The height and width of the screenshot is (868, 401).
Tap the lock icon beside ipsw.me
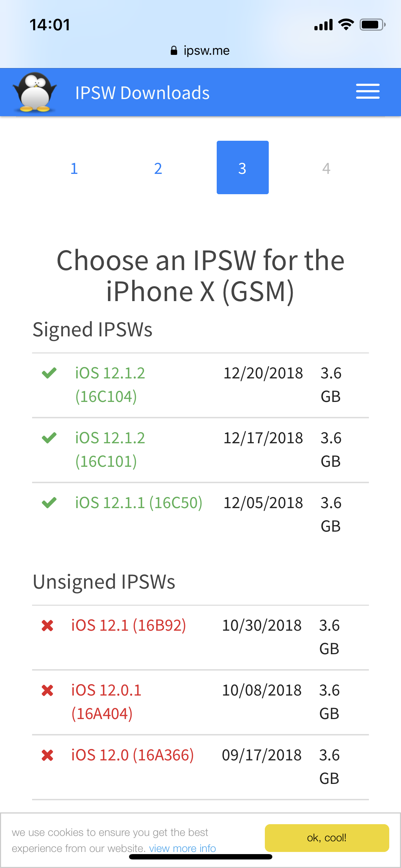tap(174, 51)
